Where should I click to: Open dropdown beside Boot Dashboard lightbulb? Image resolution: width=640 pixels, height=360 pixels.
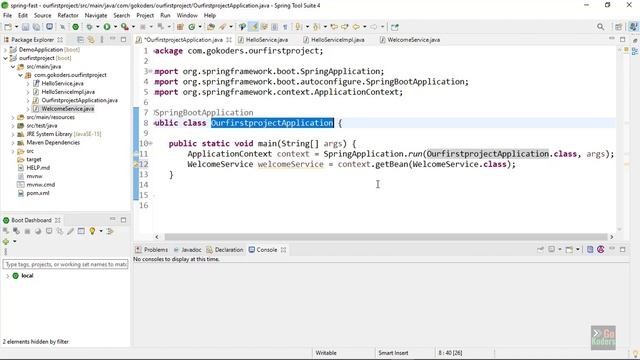tap(101, 231)
